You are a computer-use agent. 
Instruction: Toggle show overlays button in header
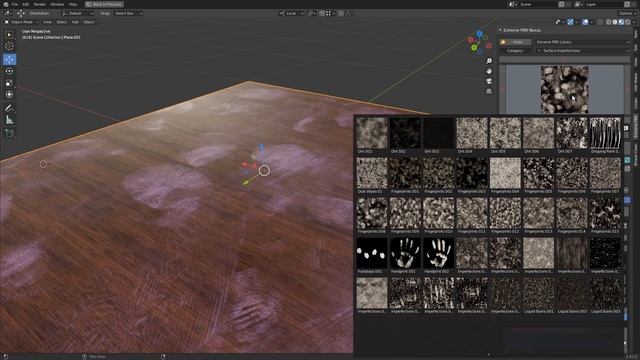[x=585, y=22]
